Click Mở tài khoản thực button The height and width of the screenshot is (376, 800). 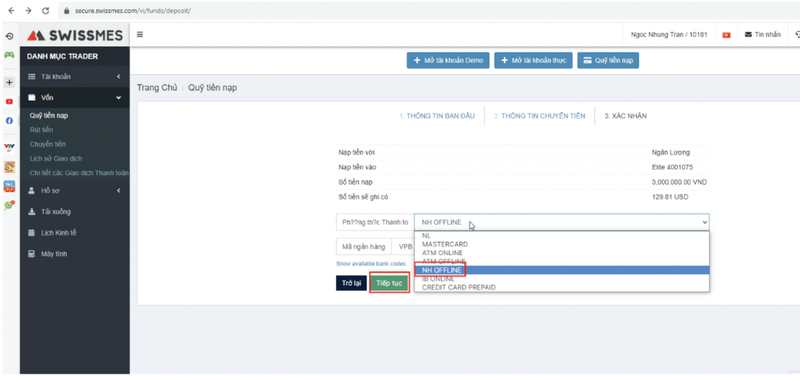[533, 60]
